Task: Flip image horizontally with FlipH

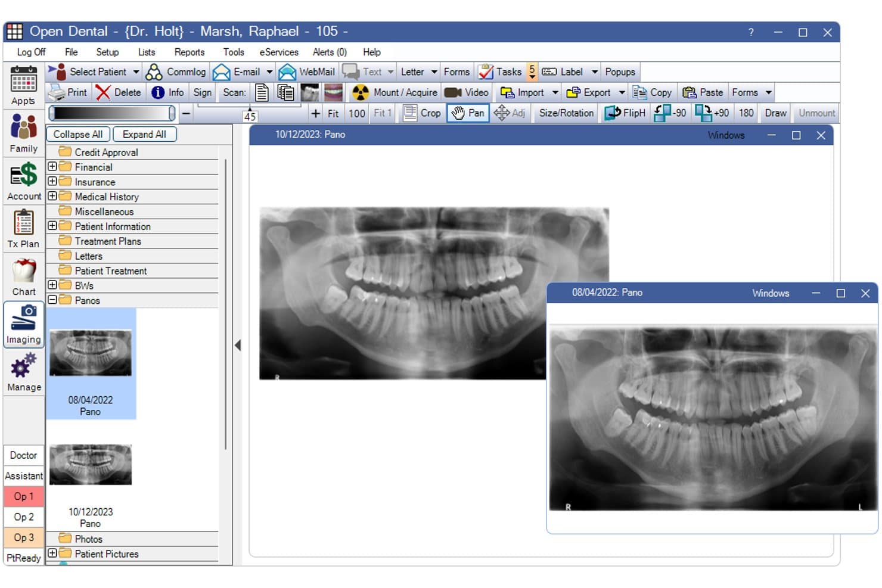Action: pos(625,113)
